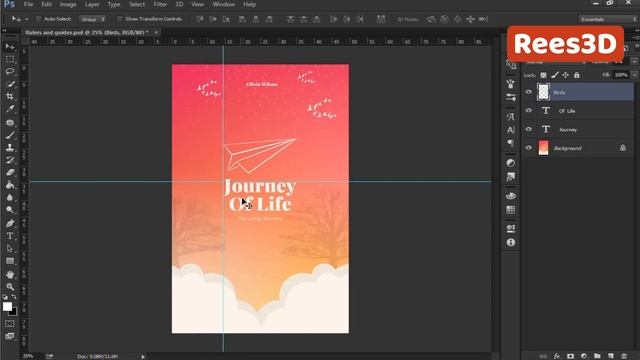
Task: Select the Rectangular Marquee tool
Action: click(x=10, y=59)
